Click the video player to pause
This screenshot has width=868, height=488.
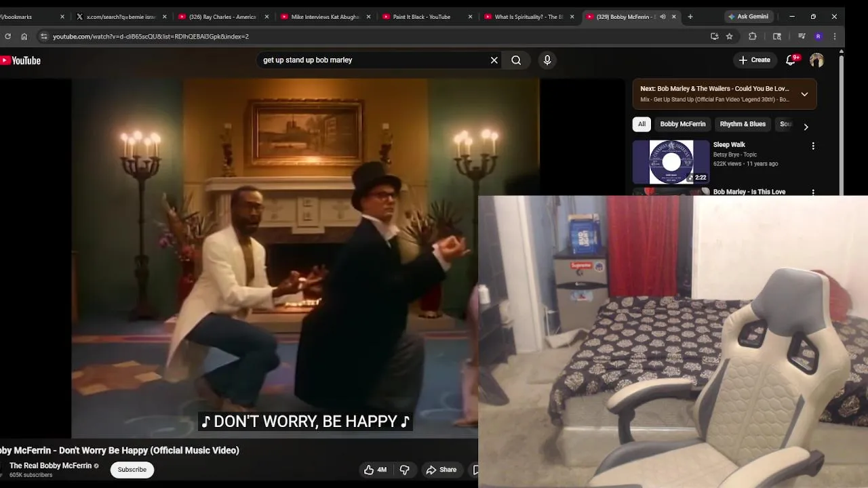305,258
